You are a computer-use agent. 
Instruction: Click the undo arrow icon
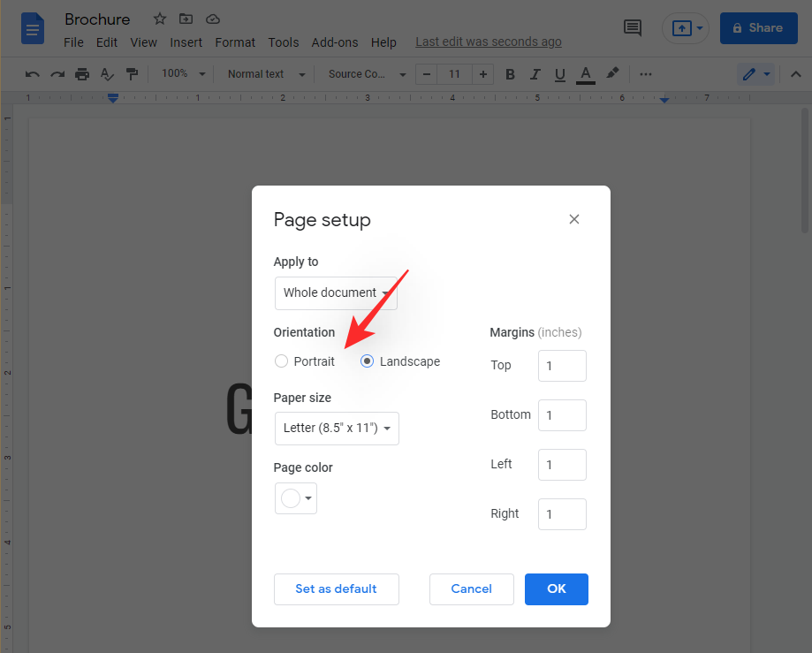tap(32, 74)
